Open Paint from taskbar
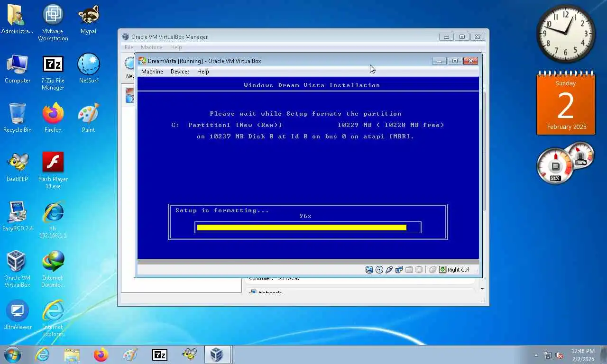This screenshot has width=607, height=364. [x=130, y=355]
